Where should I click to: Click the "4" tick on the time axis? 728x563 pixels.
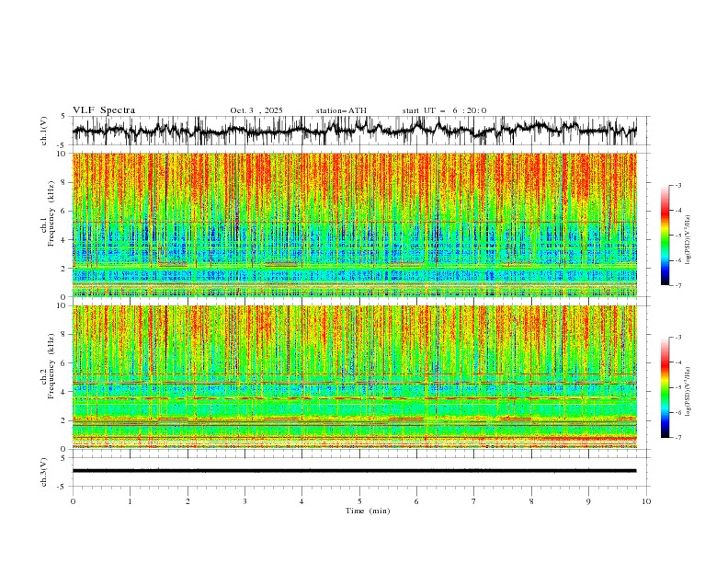(301, 501)
